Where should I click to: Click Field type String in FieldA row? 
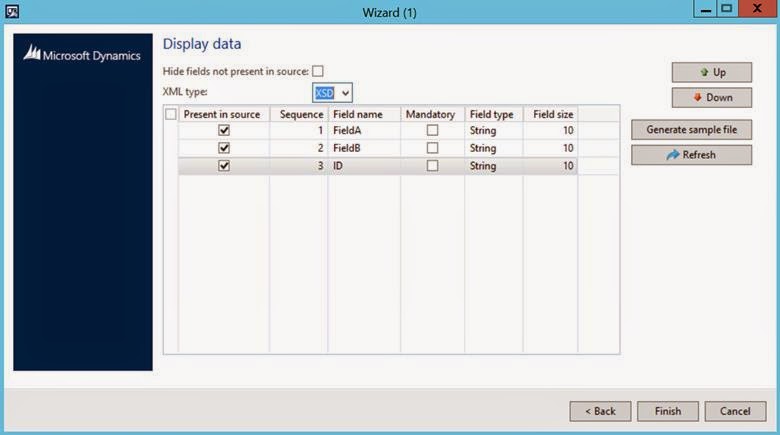click(x=493, y=130)
